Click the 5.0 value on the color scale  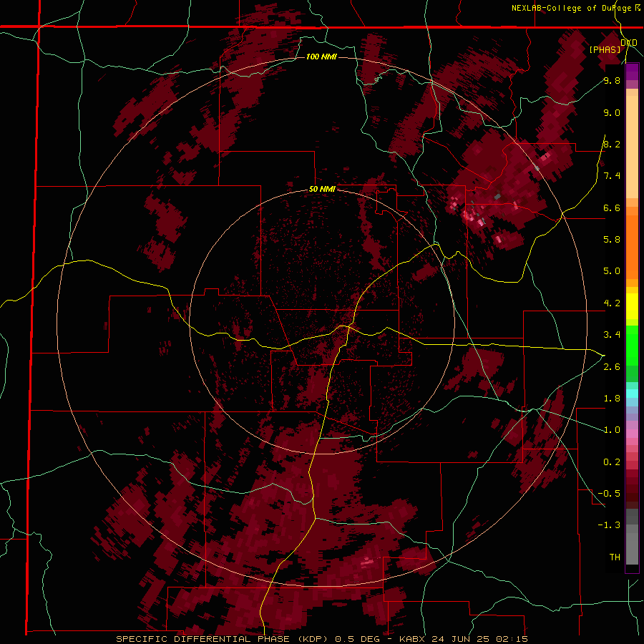tap(612, 271)
